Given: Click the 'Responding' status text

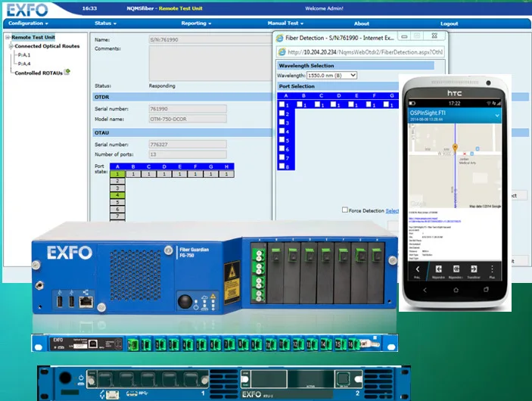Looking at the screenshot, I should [162, 85].
